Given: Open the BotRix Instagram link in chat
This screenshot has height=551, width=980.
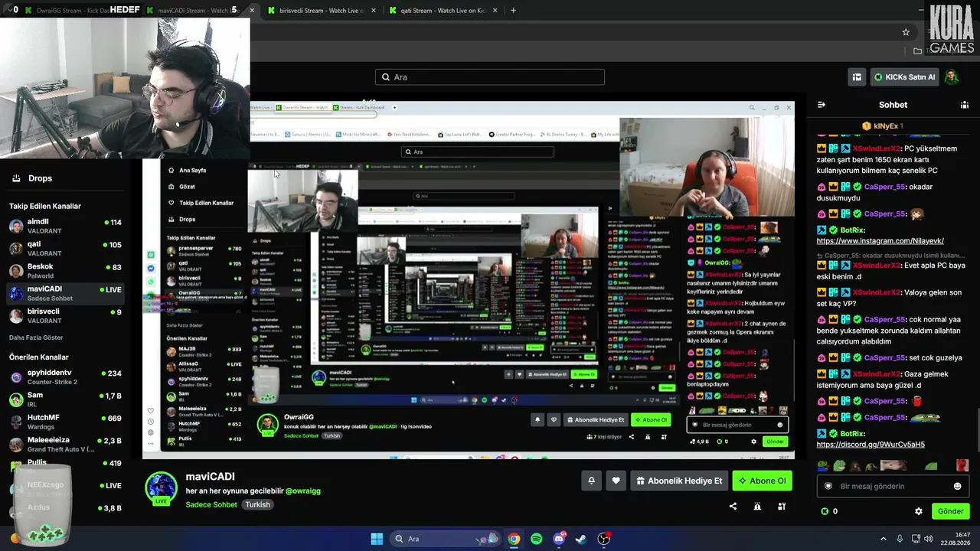Looking at the screenshot, I should [x=880, y=241].
